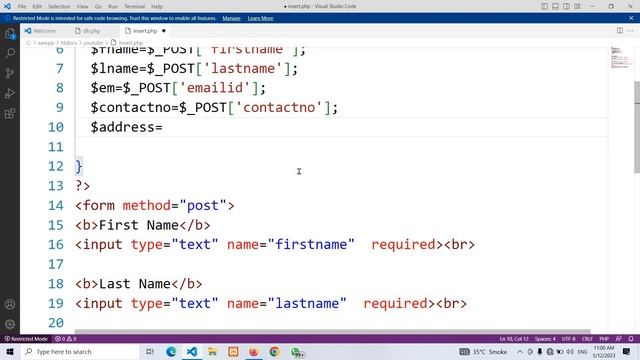Click the errors and warnings counter

coord(66,339)
